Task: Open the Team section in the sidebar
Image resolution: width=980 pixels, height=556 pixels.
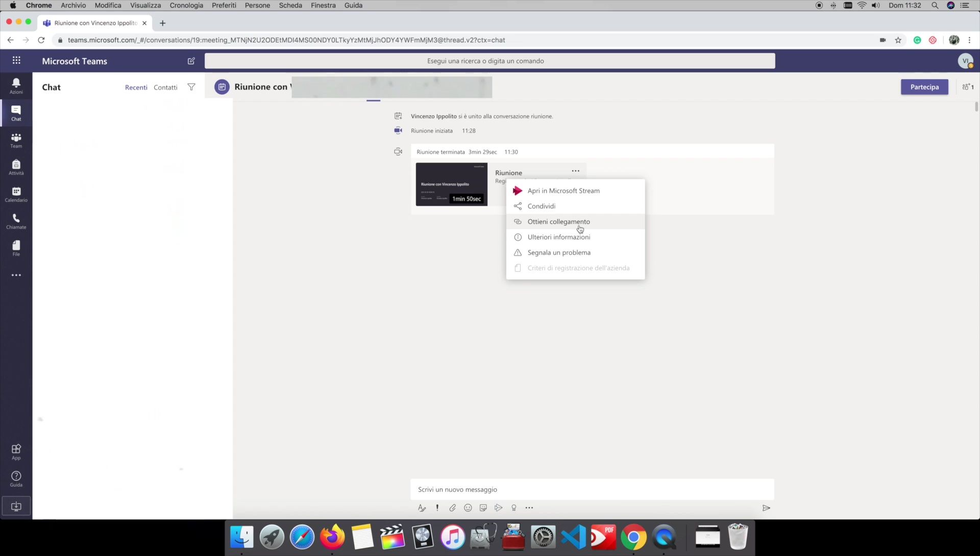Action: [x=16, y=140]
